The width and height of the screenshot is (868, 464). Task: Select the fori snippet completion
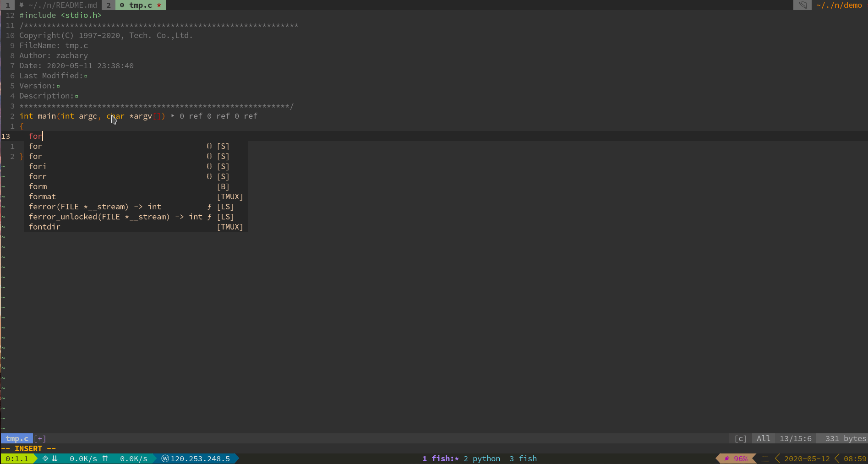click(x=136, y=166)
